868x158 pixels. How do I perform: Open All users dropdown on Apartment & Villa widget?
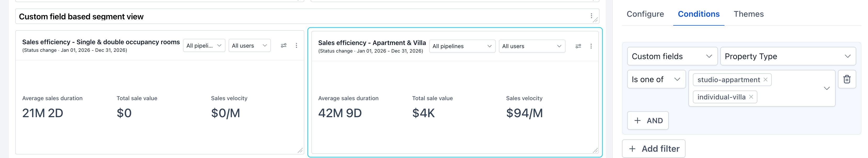coord(532,46)
